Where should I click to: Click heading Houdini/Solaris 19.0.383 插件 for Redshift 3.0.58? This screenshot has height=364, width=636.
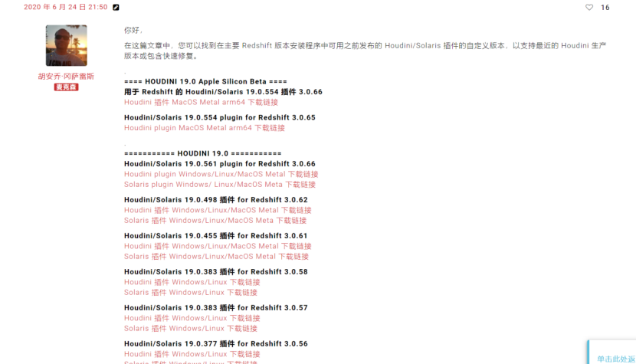[216, 272]
